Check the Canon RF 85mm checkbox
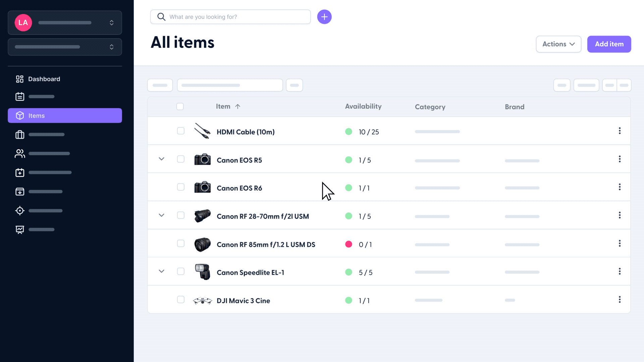The height and width of the screenshot is (362, 644). click(x=181, y=243)
